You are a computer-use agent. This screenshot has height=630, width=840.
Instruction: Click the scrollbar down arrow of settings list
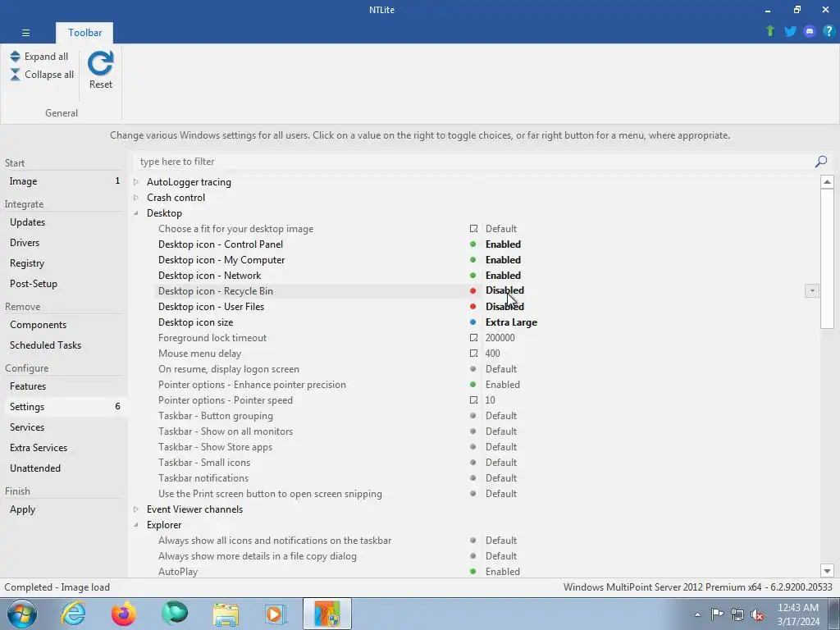pyautogui.click(x=827, y=571)
